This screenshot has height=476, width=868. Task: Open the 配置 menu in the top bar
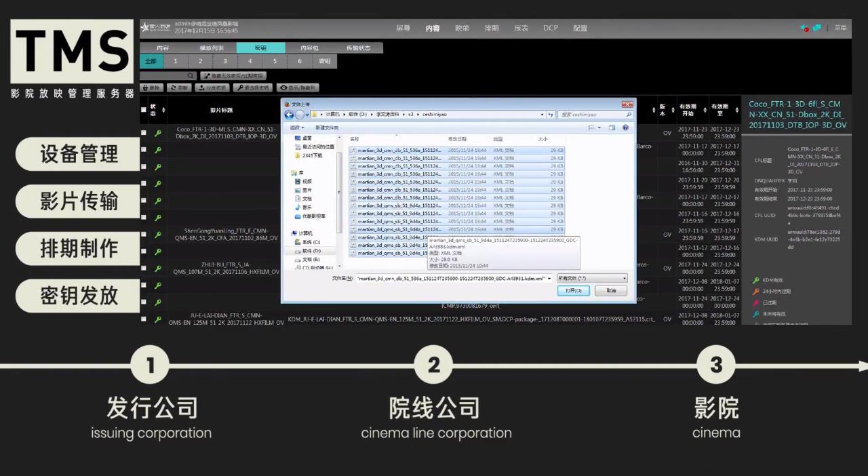click(x=580, y=28)
